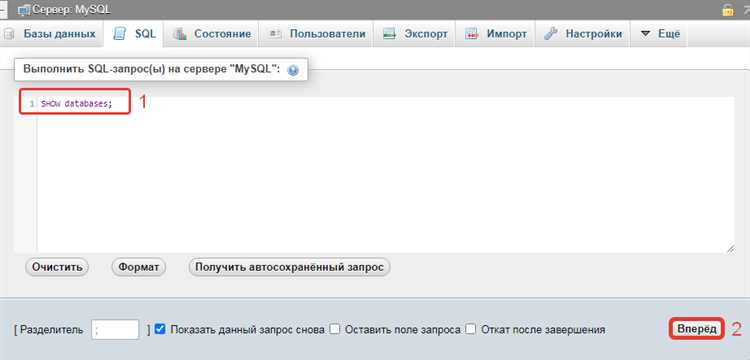Open the Состояние tab
Image resolution: width=750 pixels, height=360 pixels.
(212, 34)
